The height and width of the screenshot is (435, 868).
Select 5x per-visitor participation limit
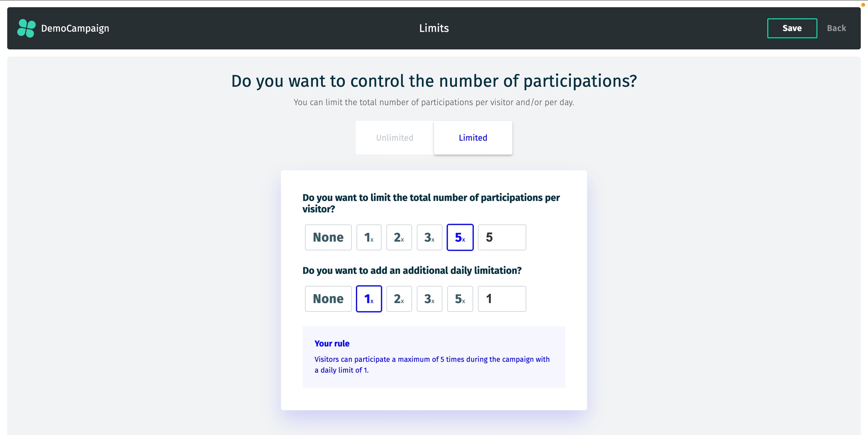point(460,237)
